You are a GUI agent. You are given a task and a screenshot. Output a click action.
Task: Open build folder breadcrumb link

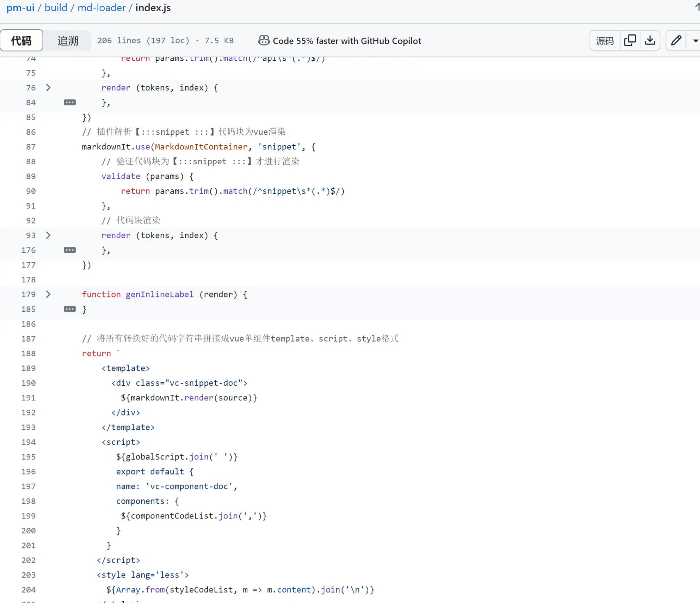coord(56,8)
